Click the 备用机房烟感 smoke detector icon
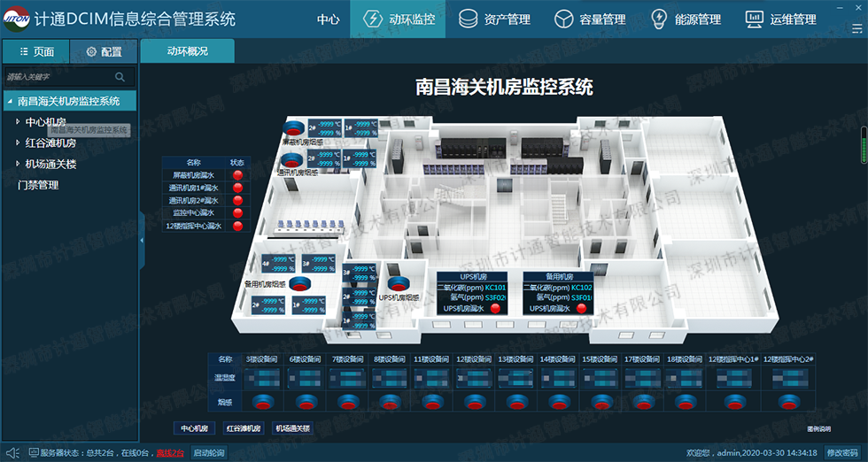This screenshot has height=462, width=868. pyautogui.click(x=301, y=283)
